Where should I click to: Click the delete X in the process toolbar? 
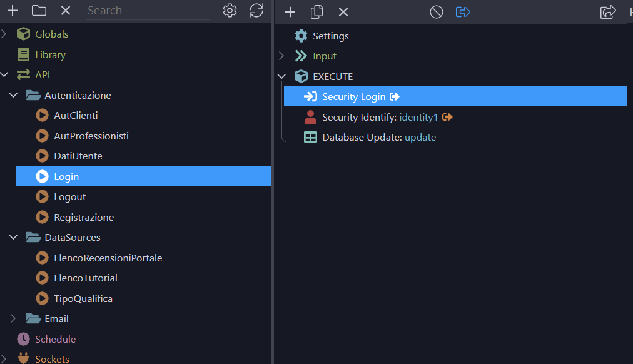click(342, 11)
